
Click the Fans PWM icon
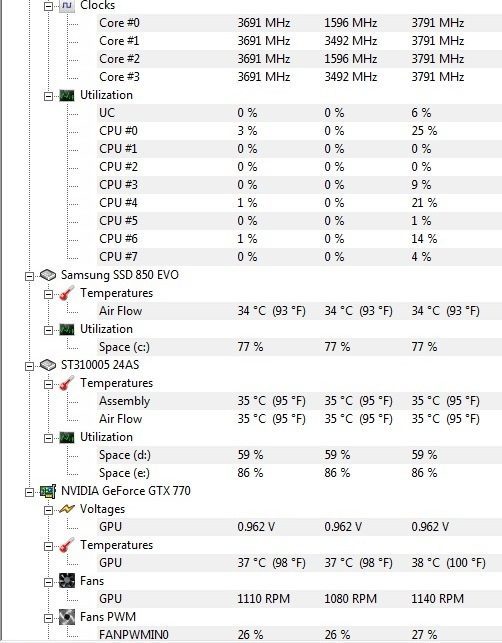[x=66, y=617]
